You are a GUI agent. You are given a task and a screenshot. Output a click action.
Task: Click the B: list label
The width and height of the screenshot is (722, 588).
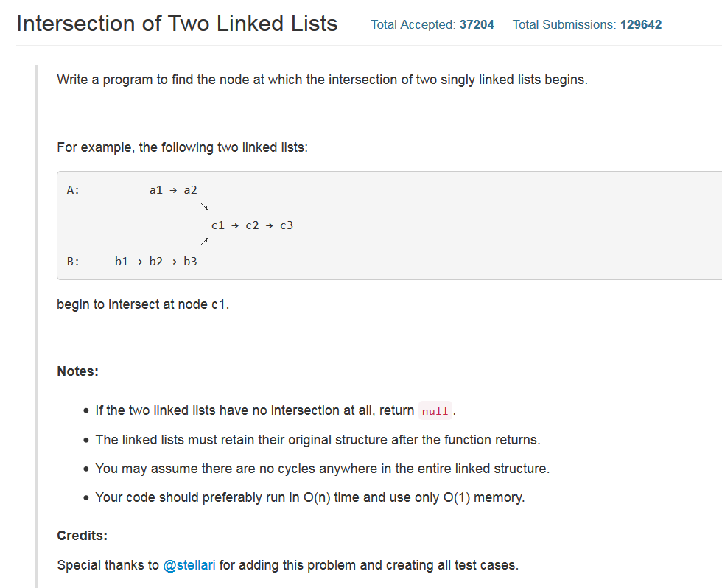click(73, 262)
